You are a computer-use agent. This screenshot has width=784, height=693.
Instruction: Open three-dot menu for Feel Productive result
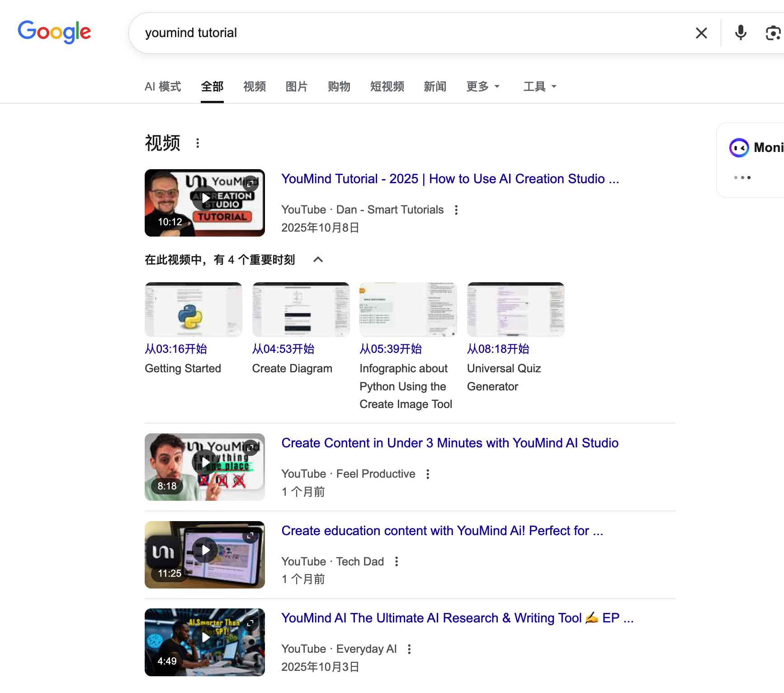pyautogui.click(x=428, y=474)
